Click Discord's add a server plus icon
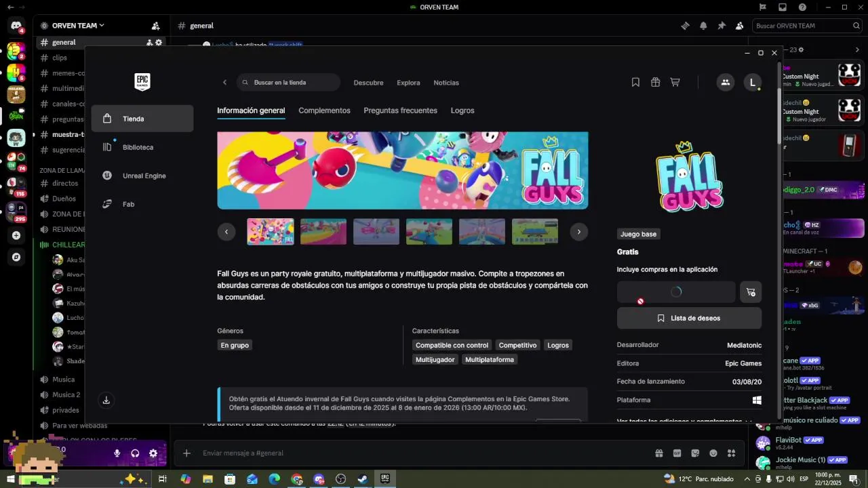Screen dimensions: 868x488 click(16, 236)
